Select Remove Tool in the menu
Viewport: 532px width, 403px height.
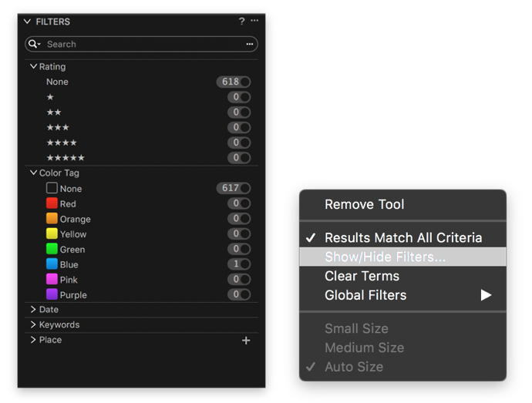coord(402,204)
